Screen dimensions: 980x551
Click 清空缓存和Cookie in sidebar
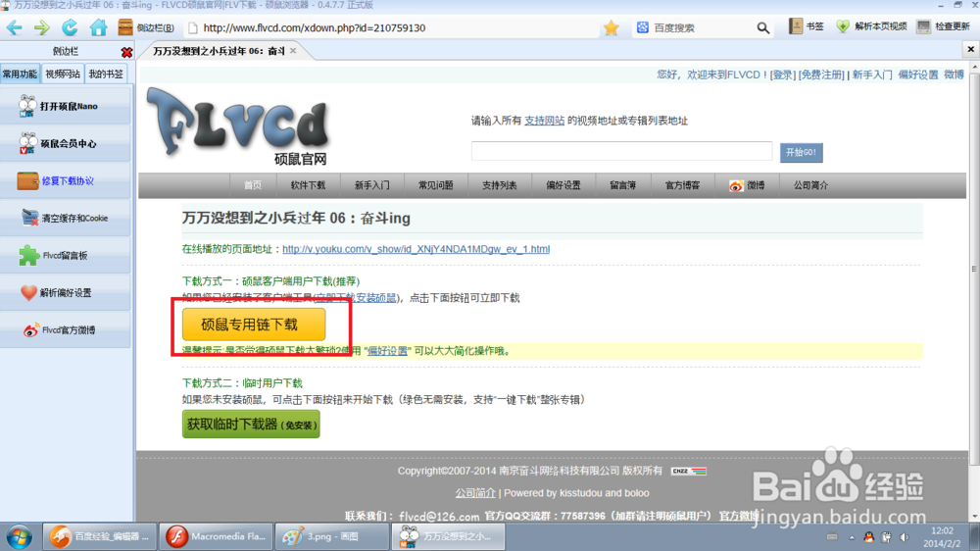66,218
